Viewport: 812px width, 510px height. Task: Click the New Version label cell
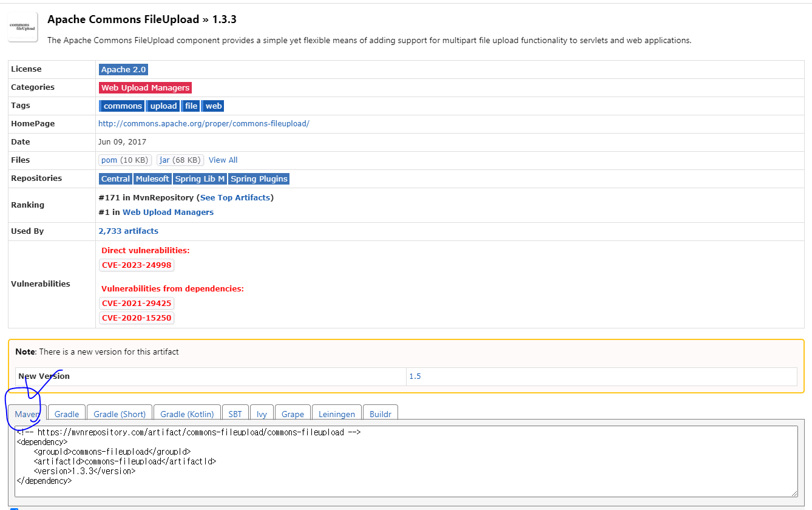[x=211, y=376]
